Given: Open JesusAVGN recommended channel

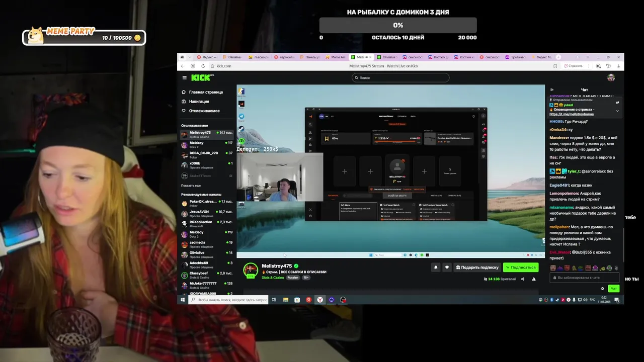Looking at the screenshot, I should point(207,213).
